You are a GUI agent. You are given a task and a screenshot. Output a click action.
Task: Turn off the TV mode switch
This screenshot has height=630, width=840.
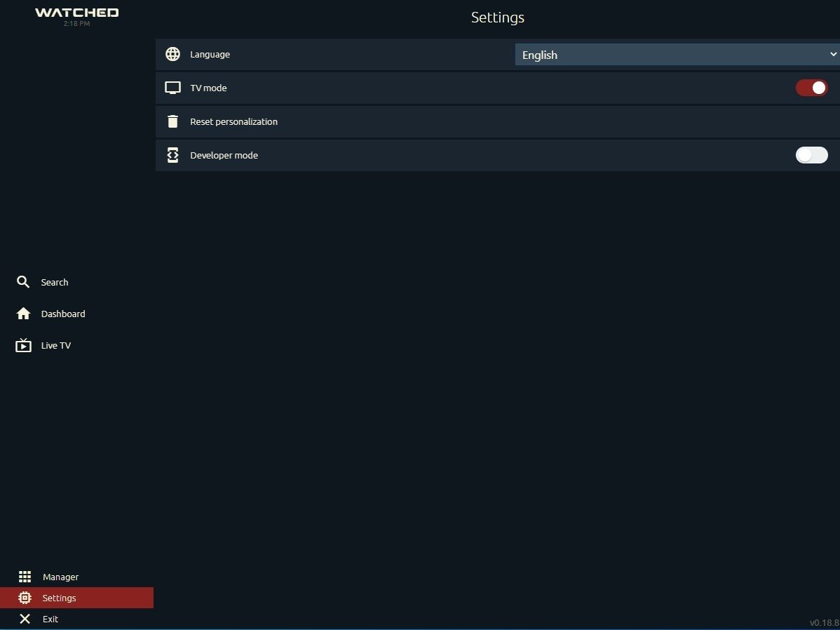[x=811, y=88]
